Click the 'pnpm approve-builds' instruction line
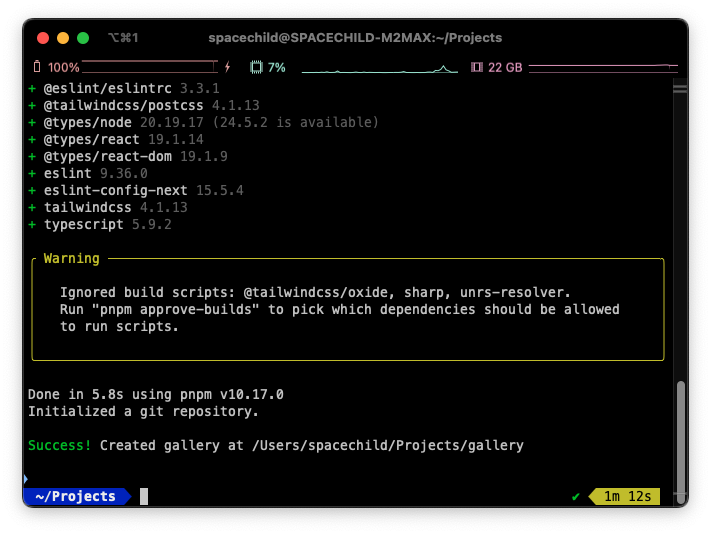This screenshot has height=534, width=711. [340, 310]
